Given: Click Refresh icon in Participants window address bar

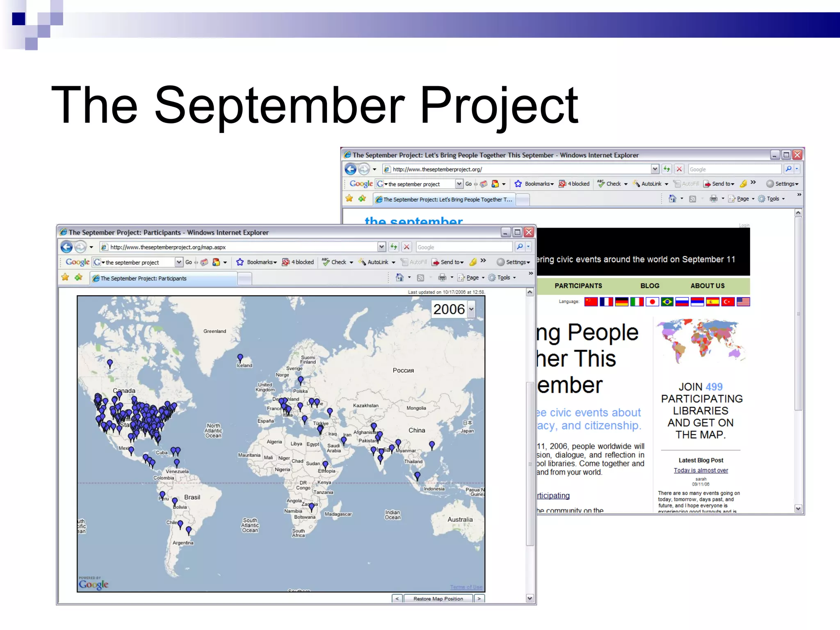Looking at the screenshot, I should click(394, 247).
